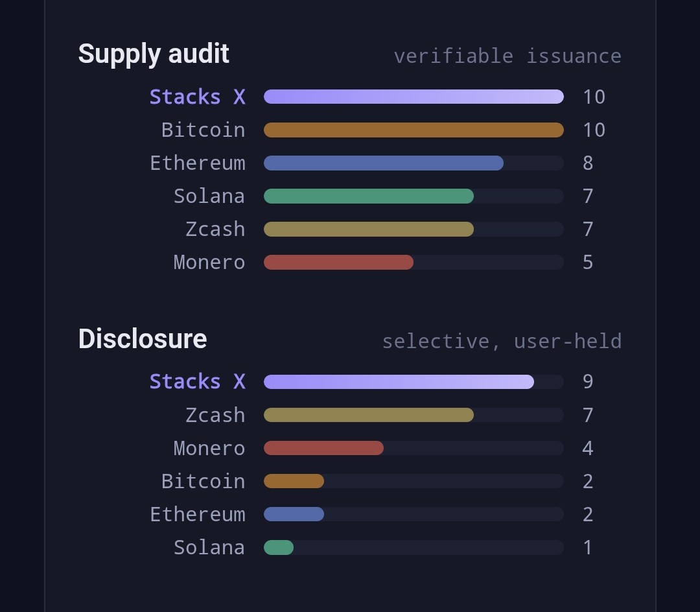Click Zcash olive bar in Disclosure
Image resolution: width=700 pixels, height=612 pixels.
click(x=369, y=415)
